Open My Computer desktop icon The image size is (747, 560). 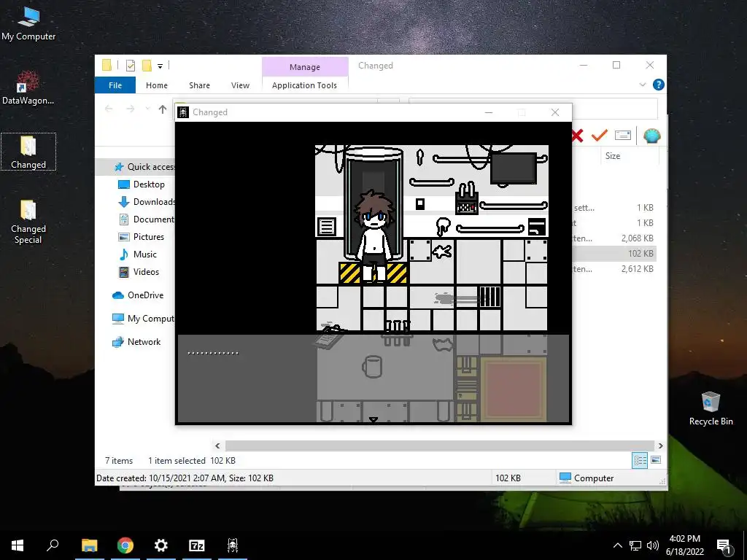click(28, 23)
